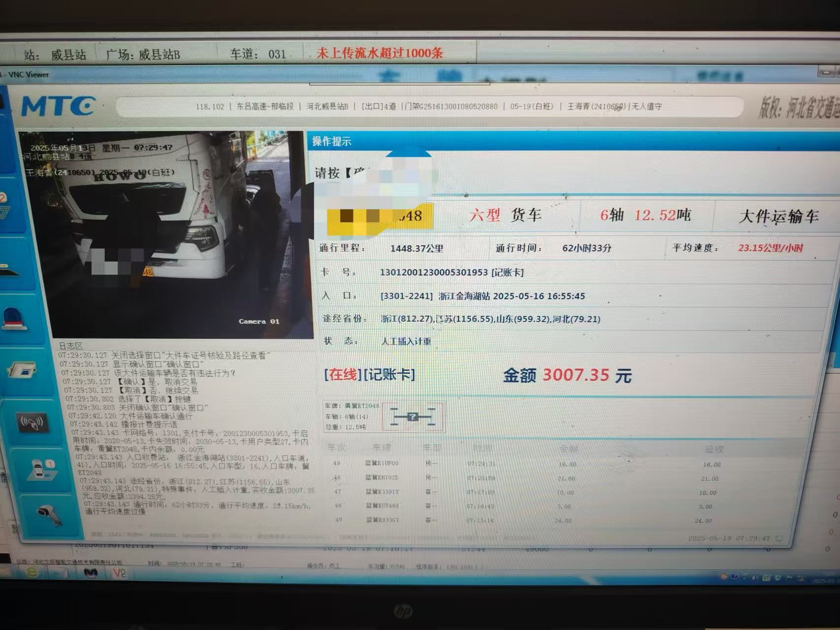Click log line 大件运输车确认通行
The width and height of the screenshot is (840, 630).
[x=130, y=416]
